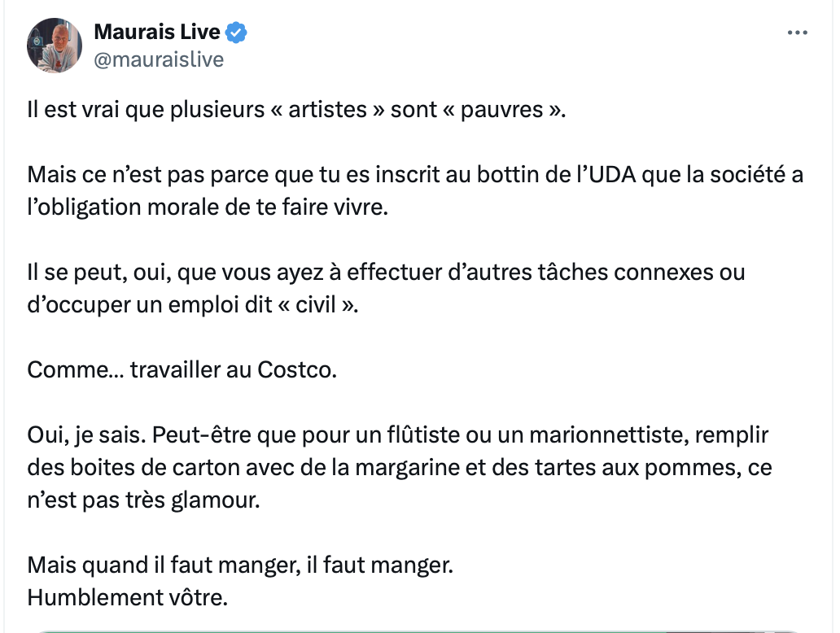Screen dimensions: 840x633
Task: Open the @mauraislive handle link
Action: [159, 59]
